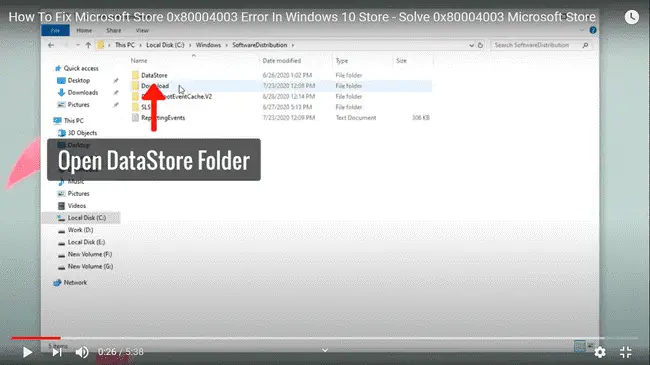650x365 pixels.
Task: Sort files by Name column
Action: (x=139, y=61)
